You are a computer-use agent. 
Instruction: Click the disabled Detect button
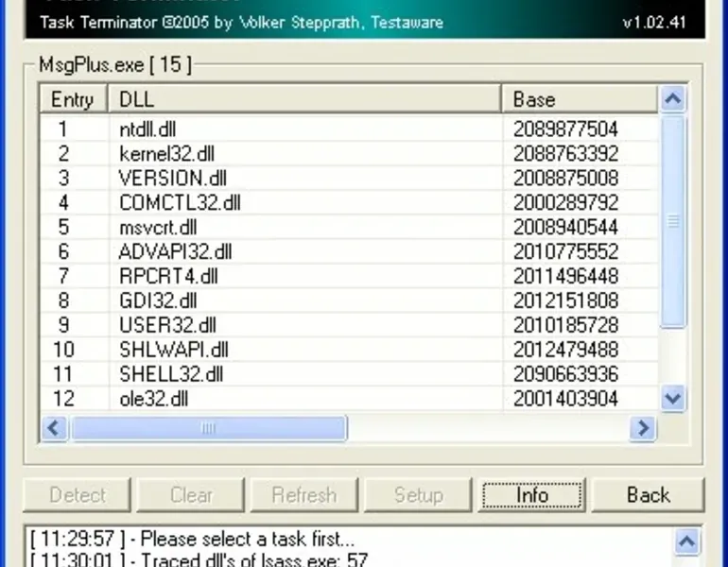[78, 495]
